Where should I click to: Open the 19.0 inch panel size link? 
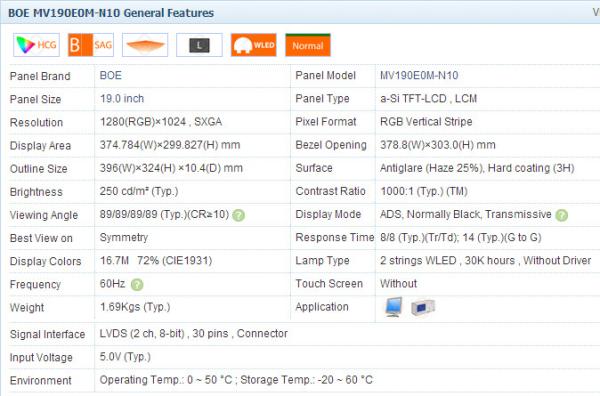click(x=122, y=99)
